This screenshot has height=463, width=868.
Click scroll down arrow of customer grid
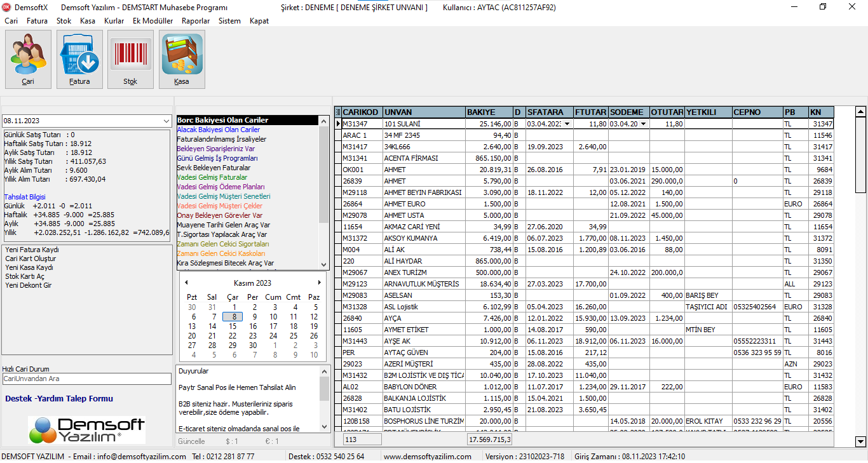[x=861, y=441]
